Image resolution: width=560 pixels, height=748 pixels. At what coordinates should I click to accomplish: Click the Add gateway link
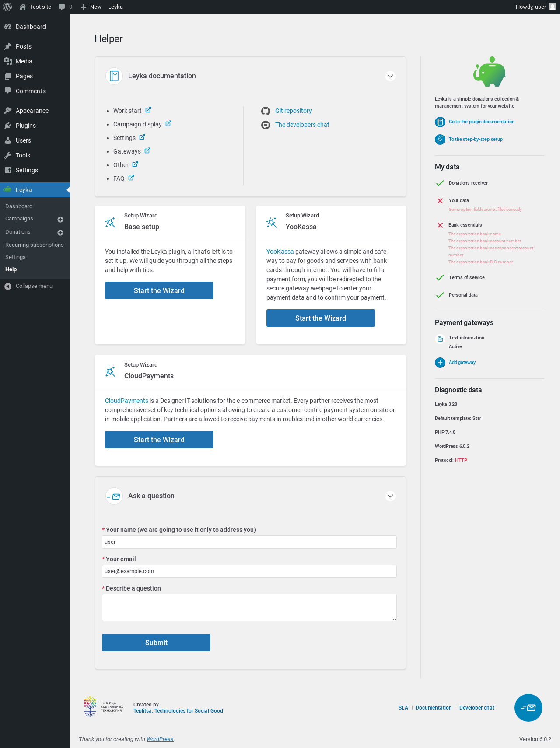pos(462,363)
